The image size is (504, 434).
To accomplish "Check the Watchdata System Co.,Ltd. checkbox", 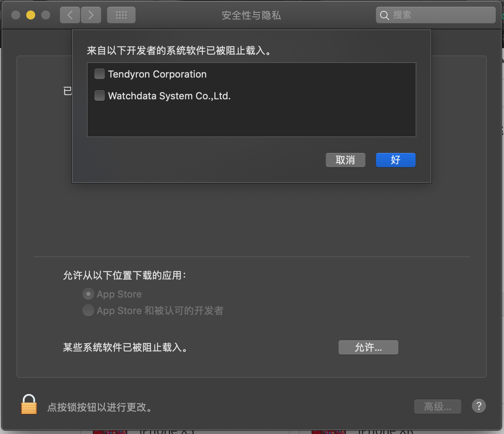I will [100, 96].
